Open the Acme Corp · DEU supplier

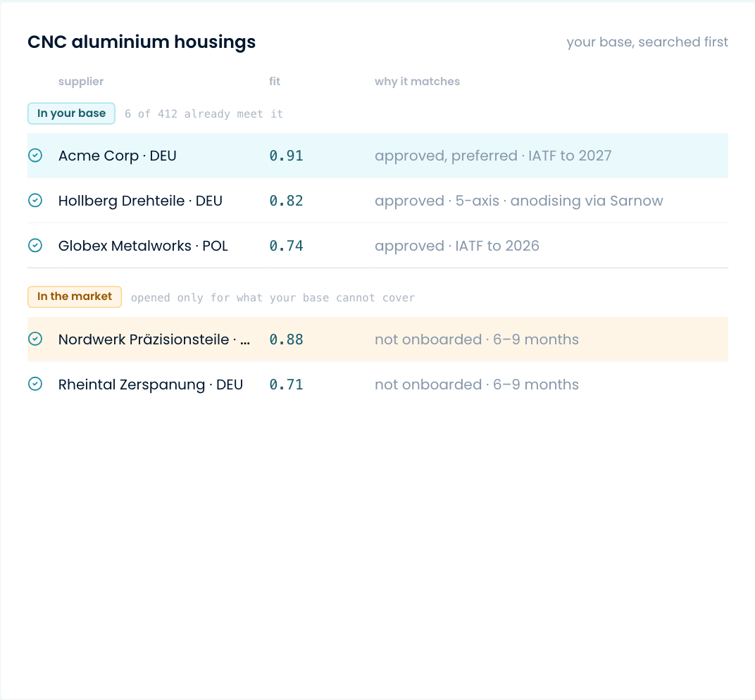(118, 156)
